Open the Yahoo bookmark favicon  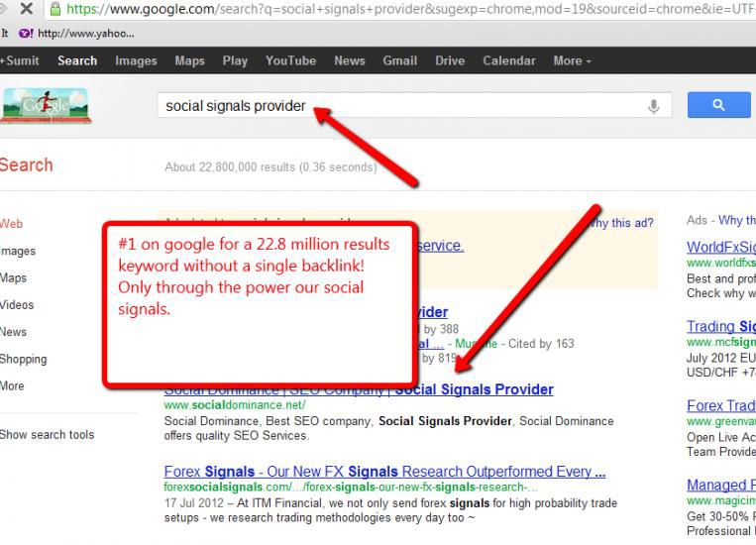point(26,34)
